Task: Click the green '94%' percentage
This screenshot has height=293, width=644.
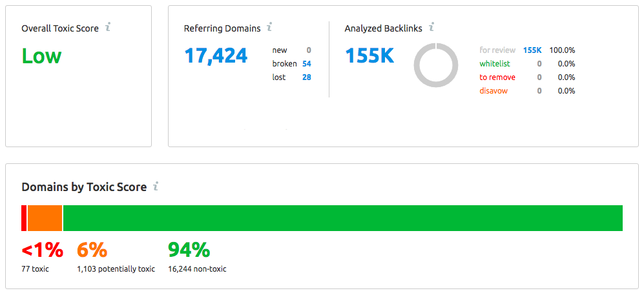Action: point(189,250)
